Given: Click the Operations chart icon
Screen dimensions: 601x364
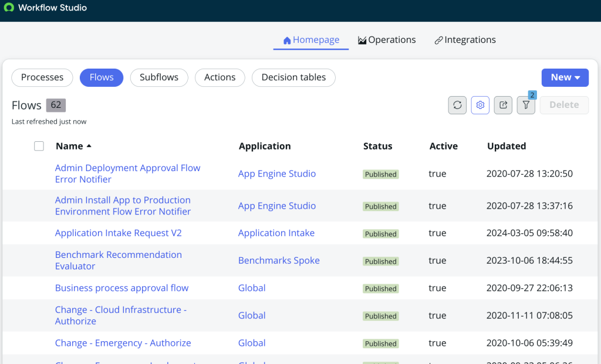Looking at the screenshot, I should coord(362,40).
